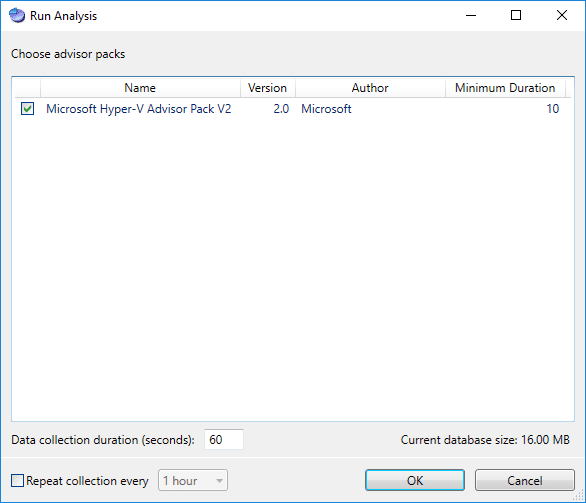Viewport: 586px width, 503px height.
Task: Click the Cancel button
Action: [x=525, y=481]
